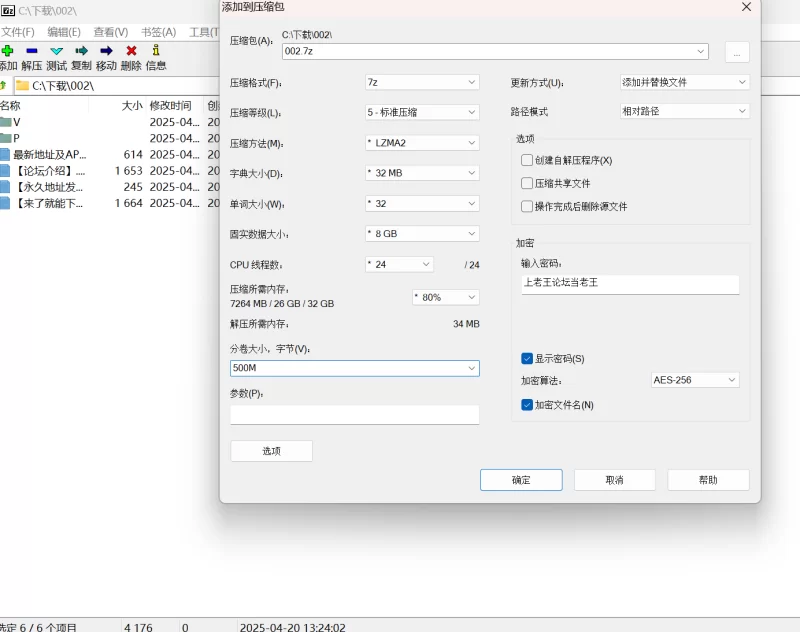Open the 80% memory usage dropdown
The width and height of the screenshot is (800, 632).
(x=446, y=297)
